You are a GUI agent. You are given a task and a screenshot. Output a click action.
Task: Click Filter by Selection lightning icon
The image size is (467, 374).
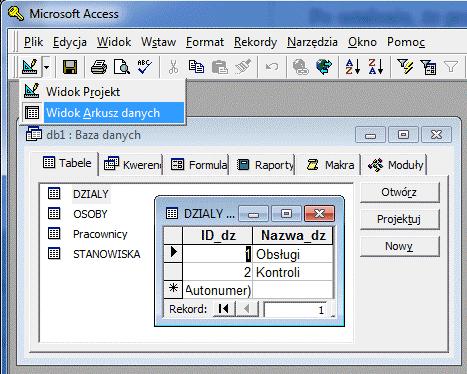[405, 67]
